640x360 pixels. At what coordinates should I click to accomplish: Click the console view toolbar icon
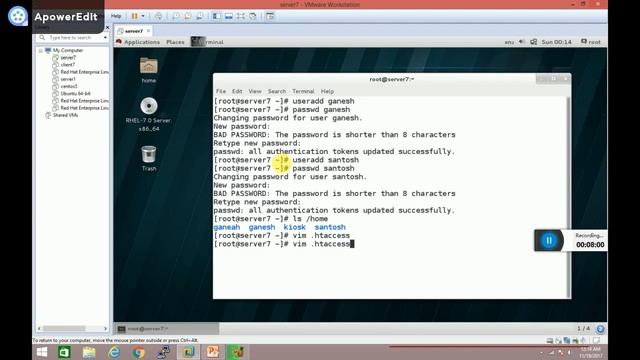(x=270, y=16)
